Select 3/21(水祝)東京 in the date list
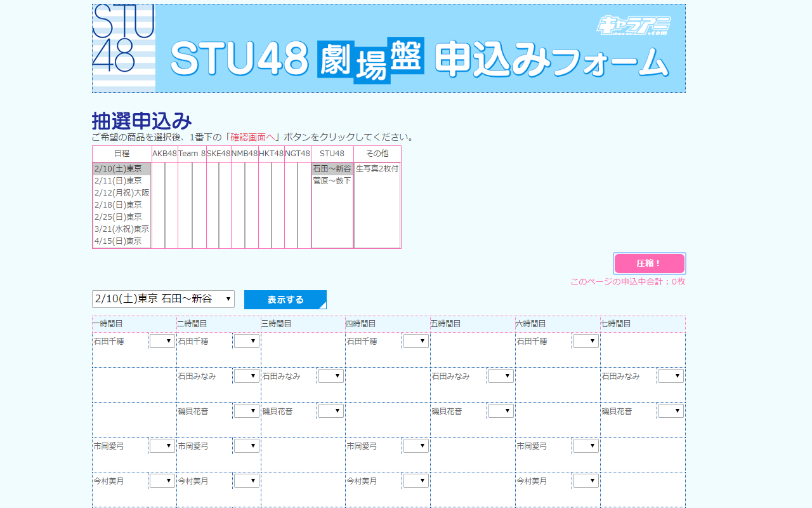The width and height of the screenshot is (812, 508). click(x=122, y=229)
